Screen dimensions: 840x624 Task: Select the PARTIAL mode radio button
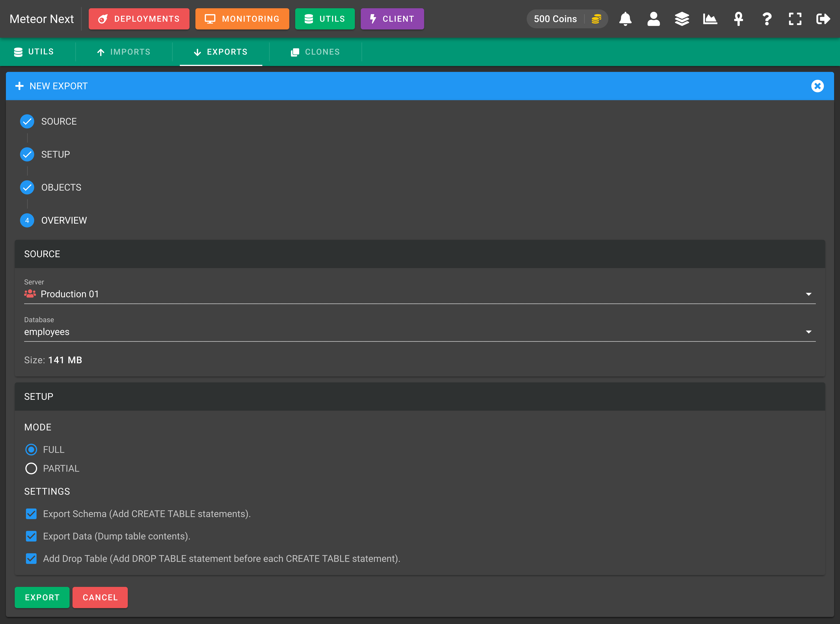click(31, 468)
